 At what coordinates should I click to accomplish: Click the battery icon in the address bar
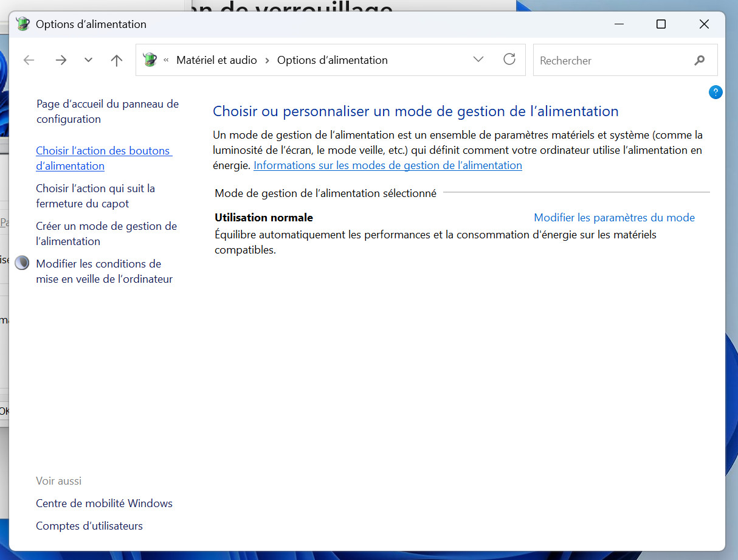pos(150,60)
